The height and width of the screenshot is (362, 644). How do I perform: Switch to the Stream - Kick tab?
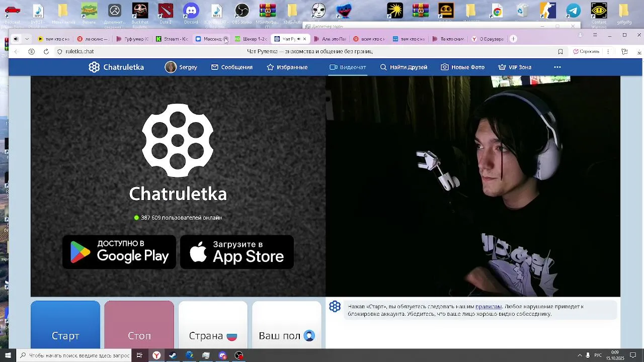coord(172,39)
